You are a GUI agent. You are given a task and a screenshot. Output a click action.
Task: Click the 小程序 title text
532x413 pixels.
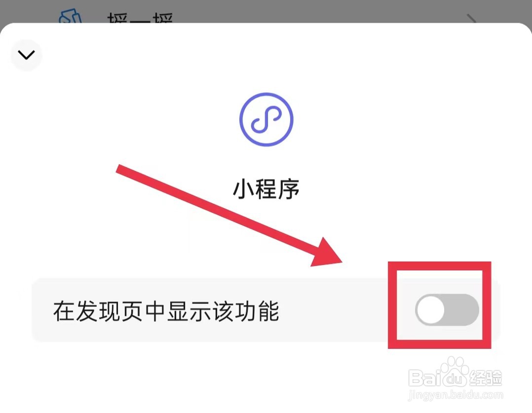point(266,189)
